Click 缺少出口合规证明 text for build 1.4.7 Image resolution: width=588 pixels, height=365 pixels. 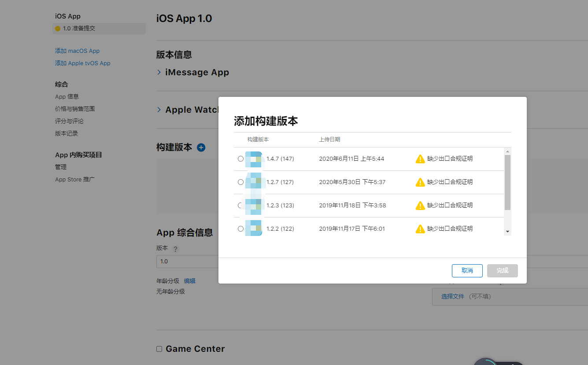coord(450,159)
